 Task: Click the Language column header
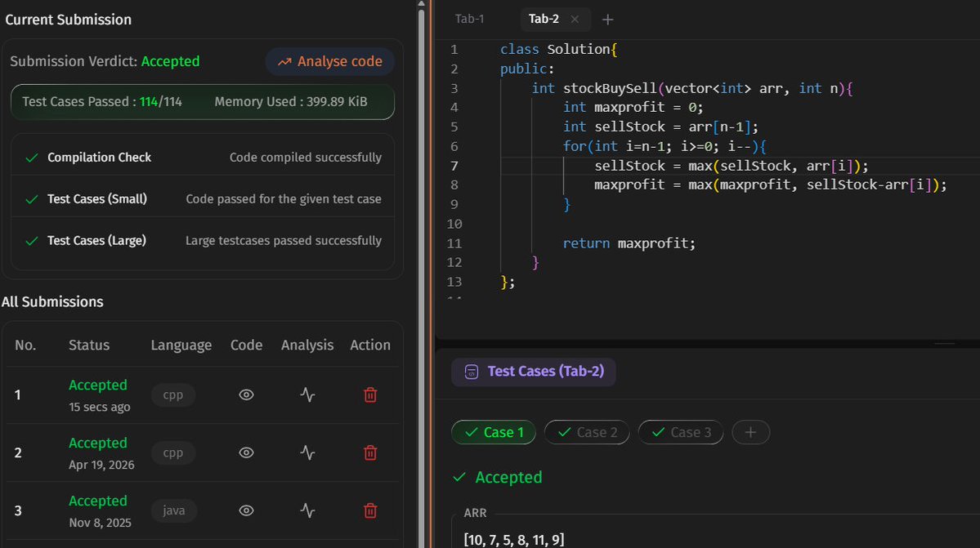coord(181,345)
